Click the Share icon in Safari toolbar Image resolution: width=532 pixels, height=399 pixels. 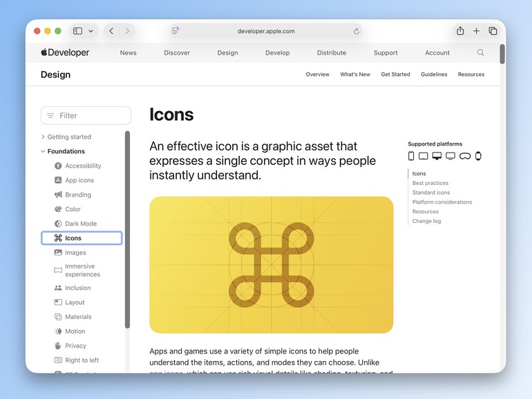coord(460,31)
